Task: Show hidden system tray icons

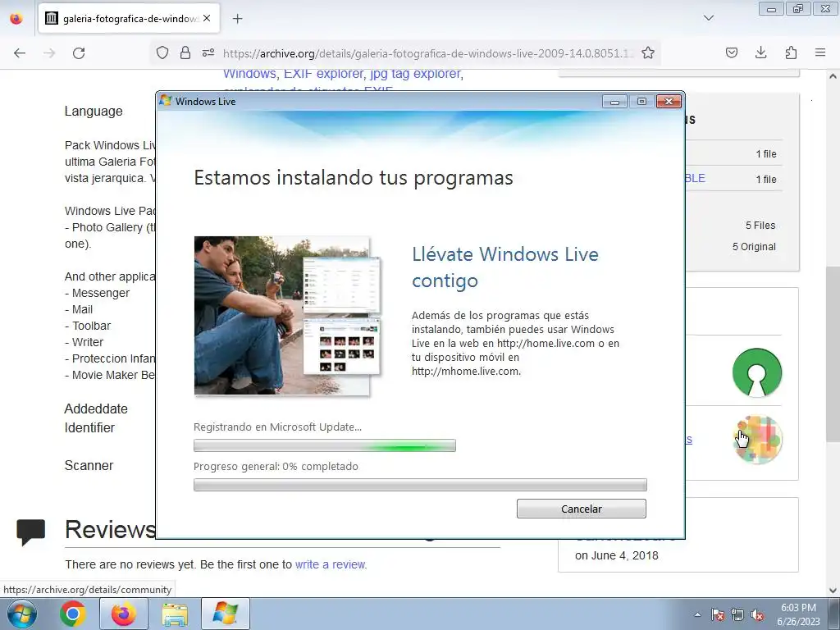Action: [697, 614]
